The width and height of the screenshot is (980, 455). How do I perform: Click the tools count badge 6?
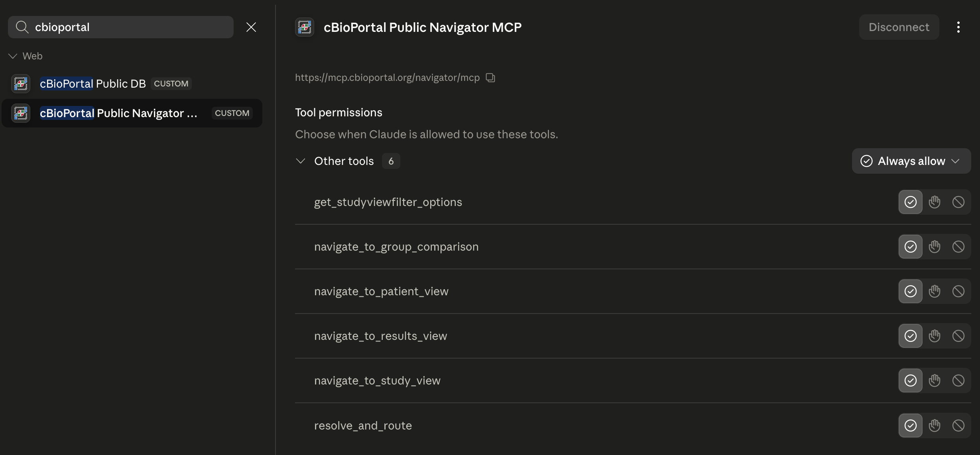391,161
